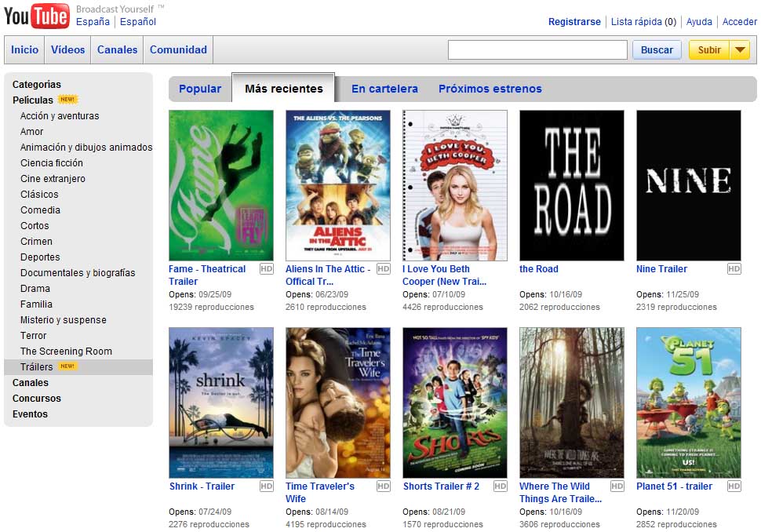761x532 pixels.
Task: Click the HD badge beside Time Traveler's Wife
Action: point(384,486)
